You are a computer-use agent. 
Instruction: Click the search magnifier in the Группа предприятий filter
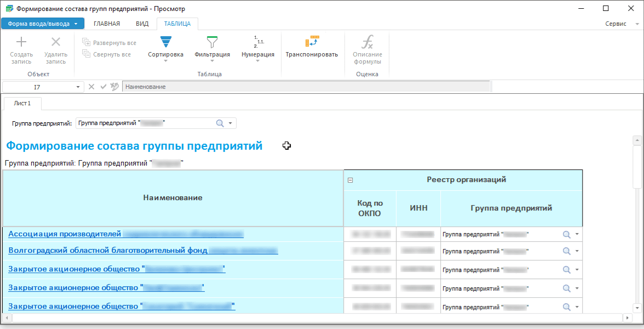[x=220, y=123]
